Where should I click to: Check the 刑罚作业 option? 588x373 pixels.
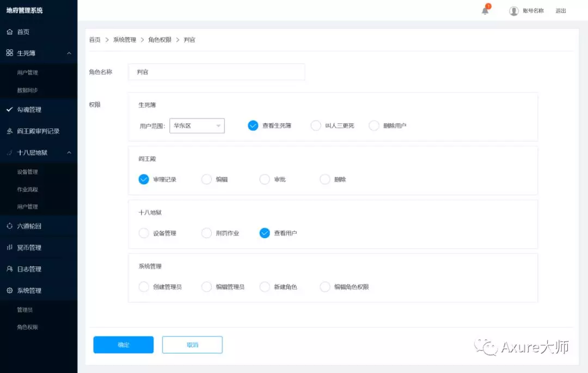click(x=207, y=233)
